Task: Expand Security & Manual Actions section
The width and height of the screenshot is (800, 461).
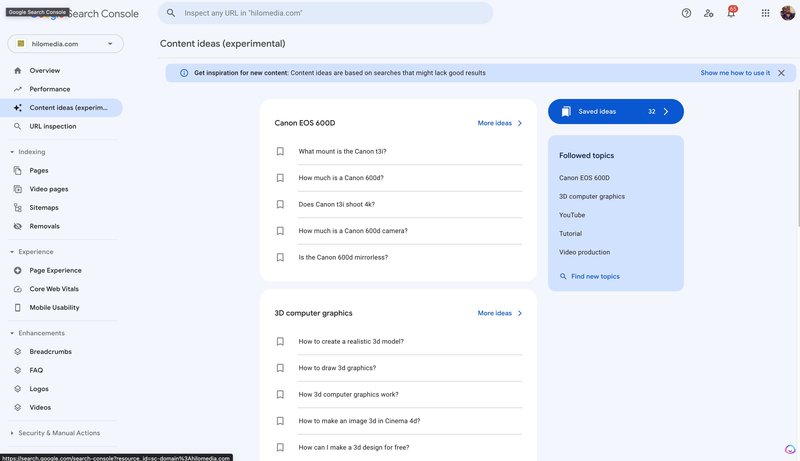Action: 55,433
